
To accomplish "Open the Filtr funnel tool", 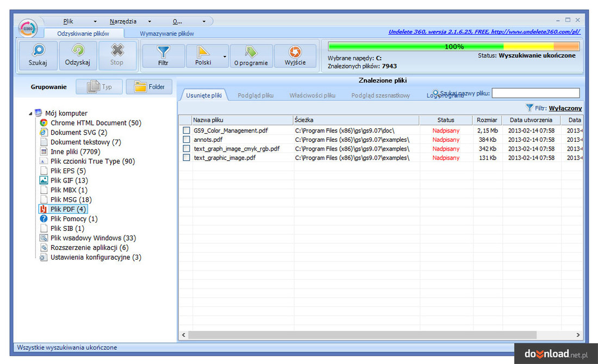I will (163, 52).
